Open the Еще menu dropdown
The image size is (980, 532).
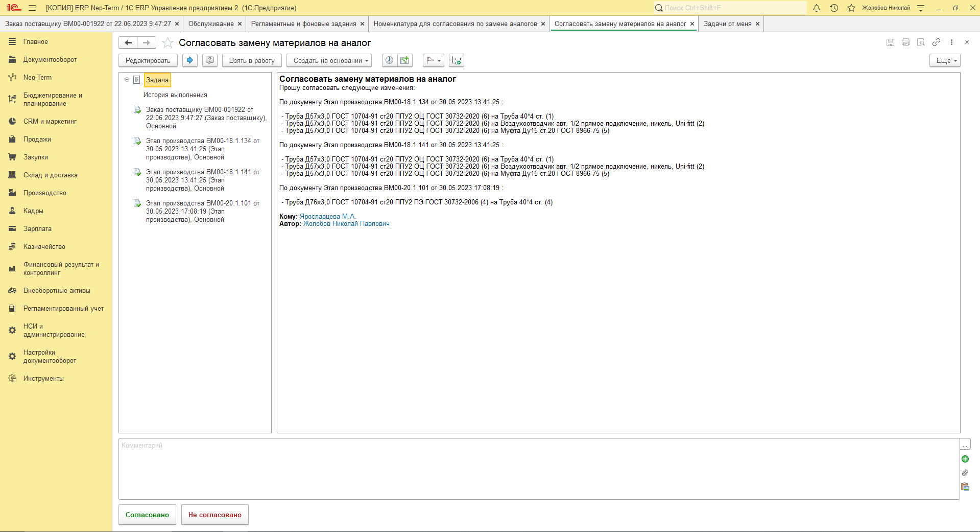click(x=945, y=60)
